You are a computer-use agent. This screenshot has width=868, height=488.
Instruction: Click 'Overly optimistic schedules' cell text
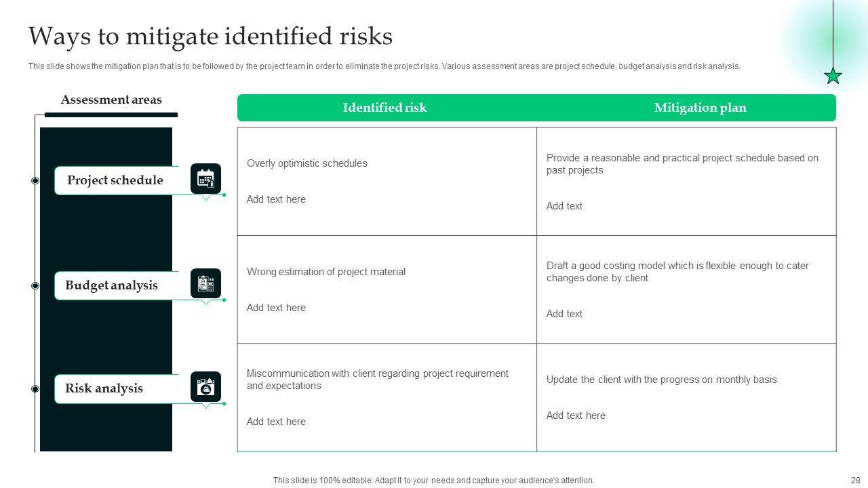click(307, 163)
